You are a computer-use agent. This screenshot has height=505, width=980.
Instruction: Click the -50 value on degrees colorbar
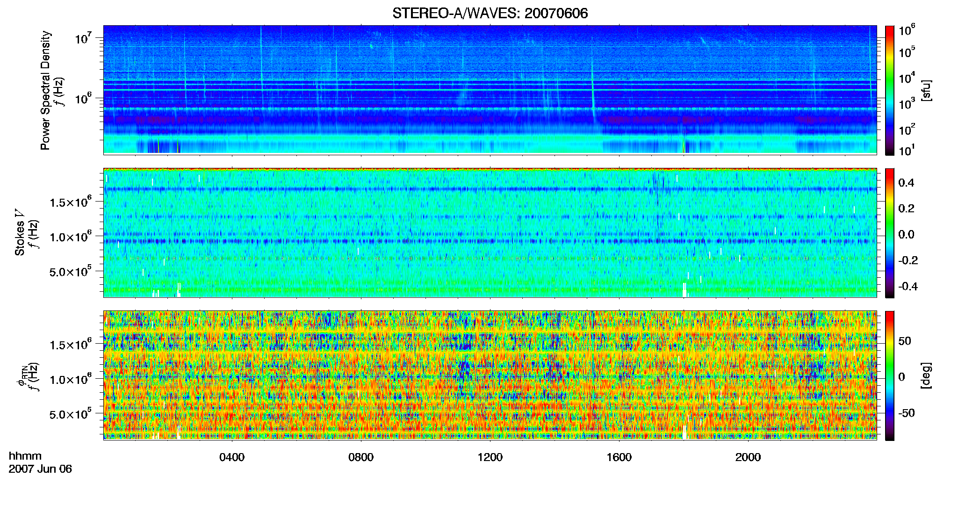pyautogui.click(x=907, y=413)
